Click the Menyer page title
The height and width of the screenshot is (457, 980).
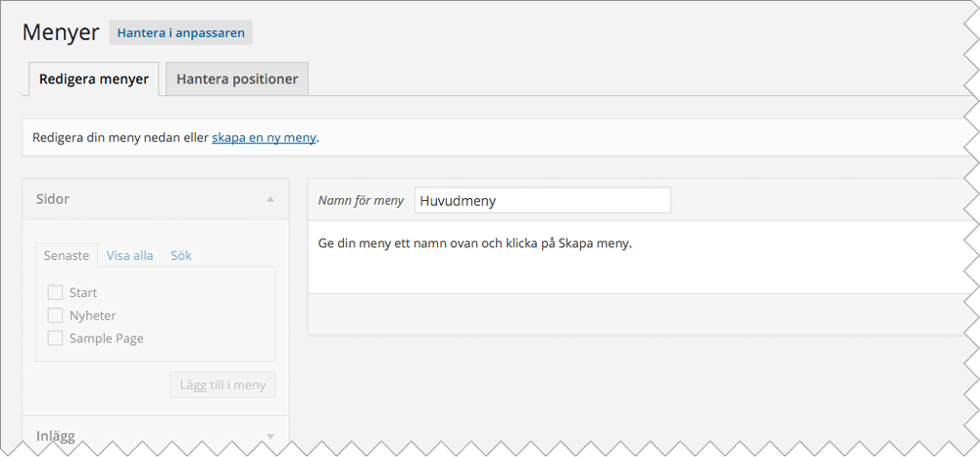click(x=61, y=32)
